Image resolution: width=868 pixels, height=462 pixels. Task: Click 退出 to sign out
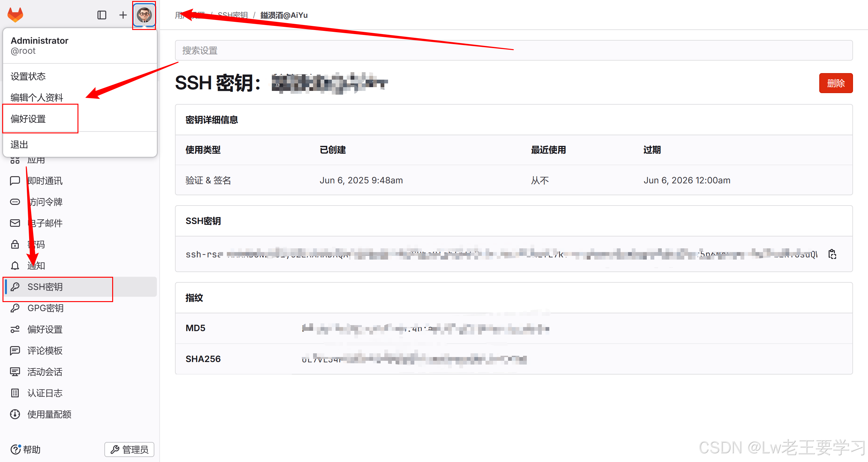(19, 145)
